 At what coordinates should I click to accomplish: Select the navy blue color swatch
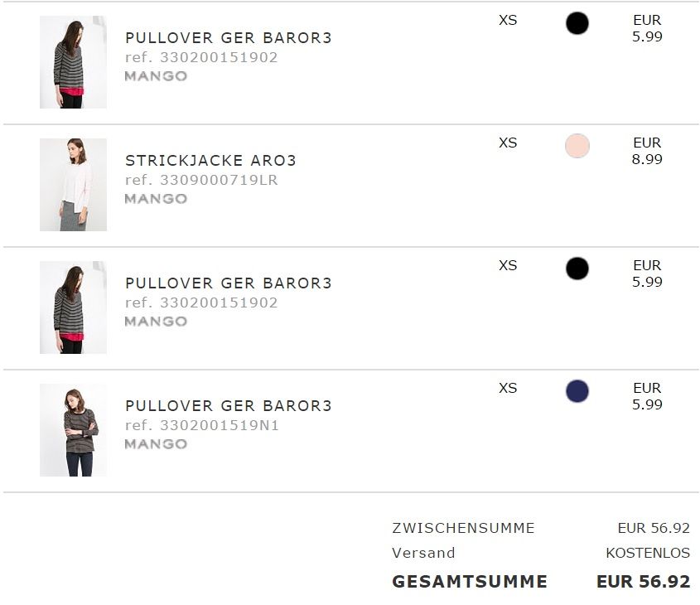coord(577,391)
